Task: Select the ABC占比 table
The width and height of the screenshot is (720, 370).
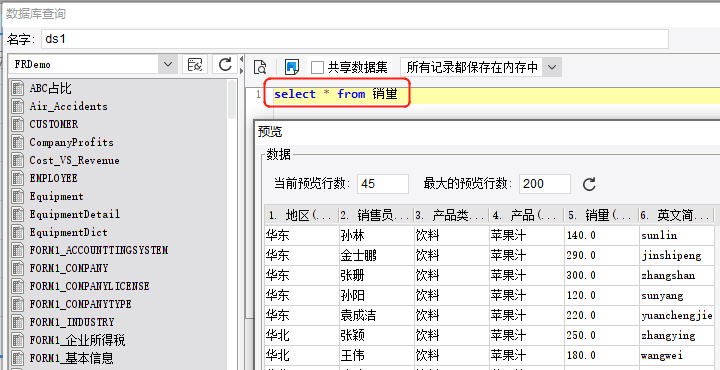Action: coord(51,88)
